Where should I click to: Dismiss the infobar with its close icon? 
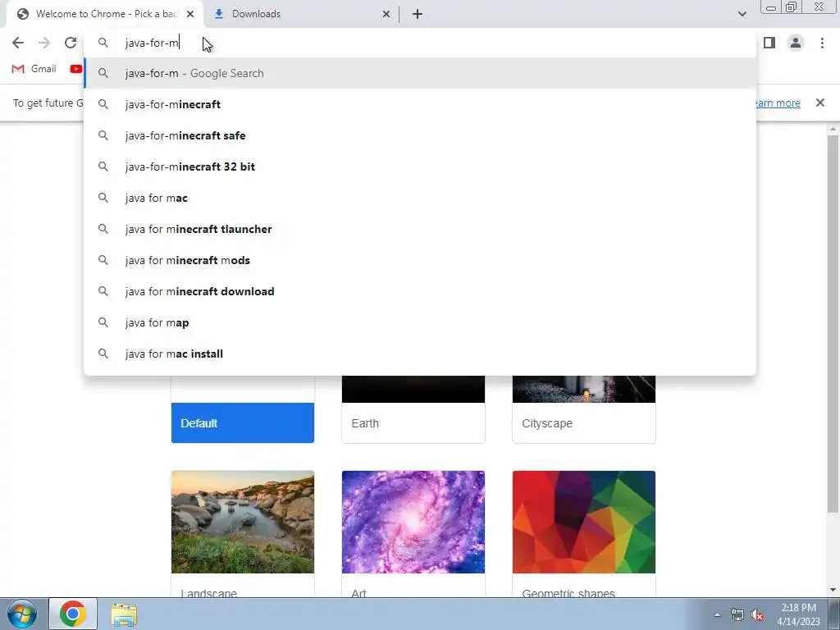[x=819, y=103]
